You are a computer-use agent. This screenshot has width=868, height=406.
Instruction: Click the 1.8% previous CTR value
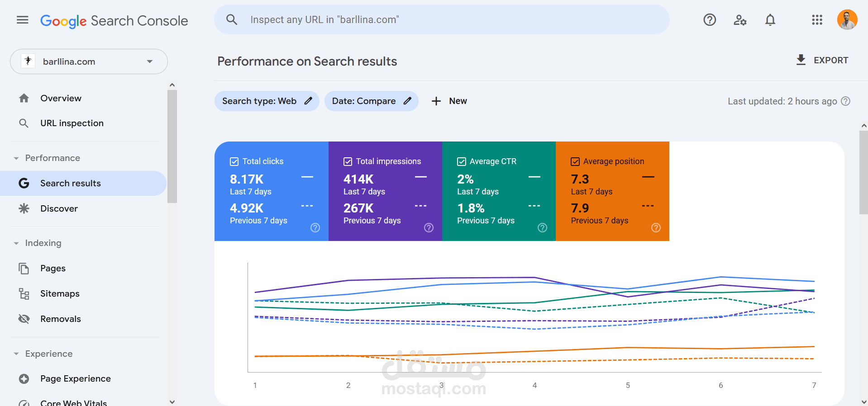[471, 208]
